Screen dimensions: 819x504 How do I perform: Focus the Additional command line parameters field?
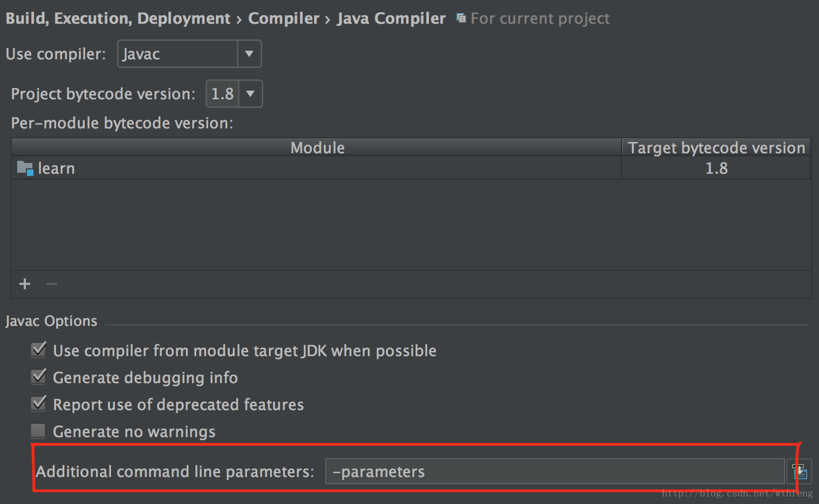(555, 472)
